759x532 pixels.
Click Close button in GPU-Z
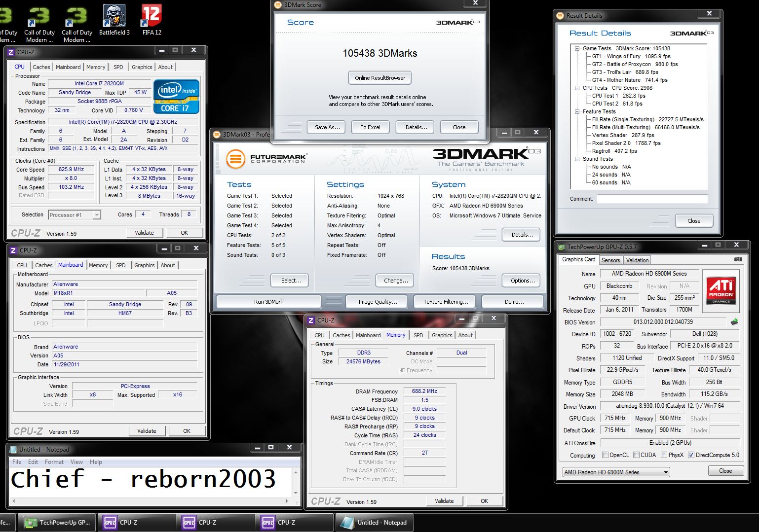[x=725, y=471]
